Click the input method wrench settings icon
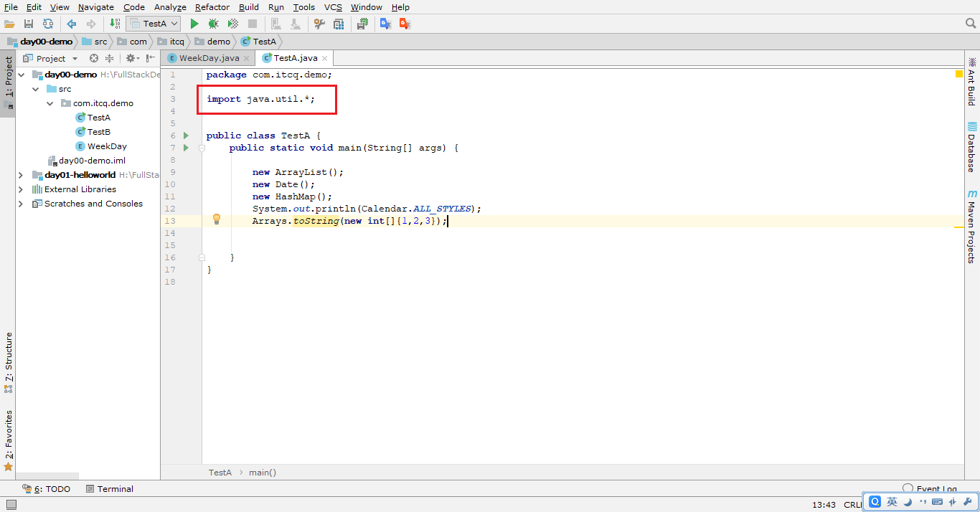980x512 pixels. (x=968, y=502)
